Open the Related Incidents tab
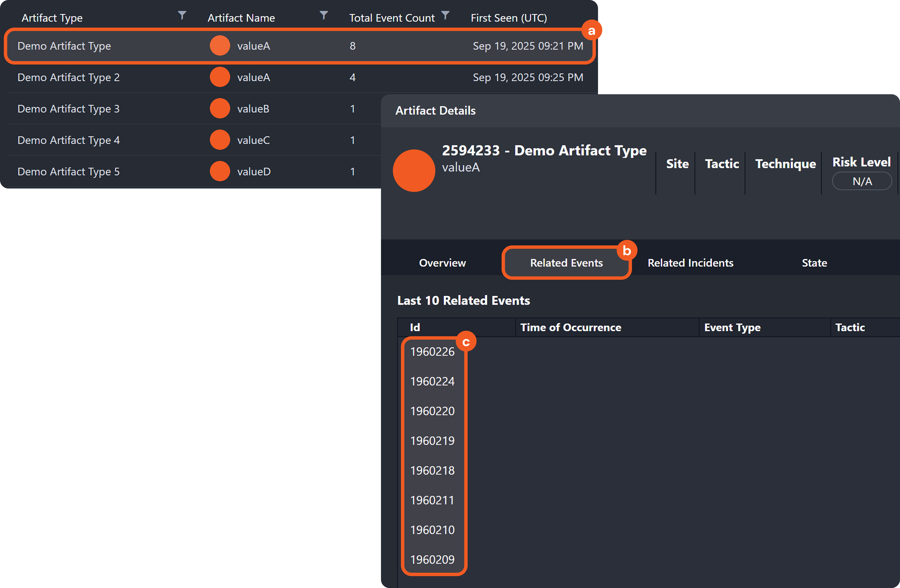 (x=690, y=263)
